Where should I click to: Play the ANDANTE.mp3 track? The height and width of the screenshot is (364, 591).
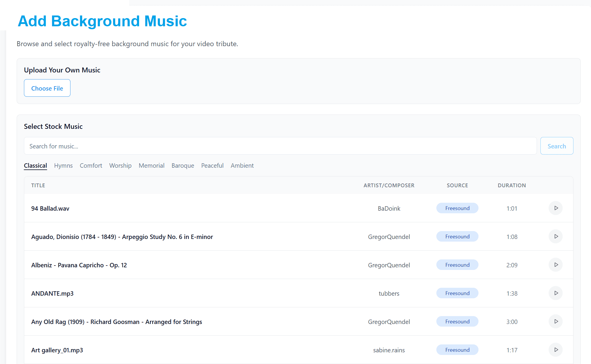click(556, 293)
